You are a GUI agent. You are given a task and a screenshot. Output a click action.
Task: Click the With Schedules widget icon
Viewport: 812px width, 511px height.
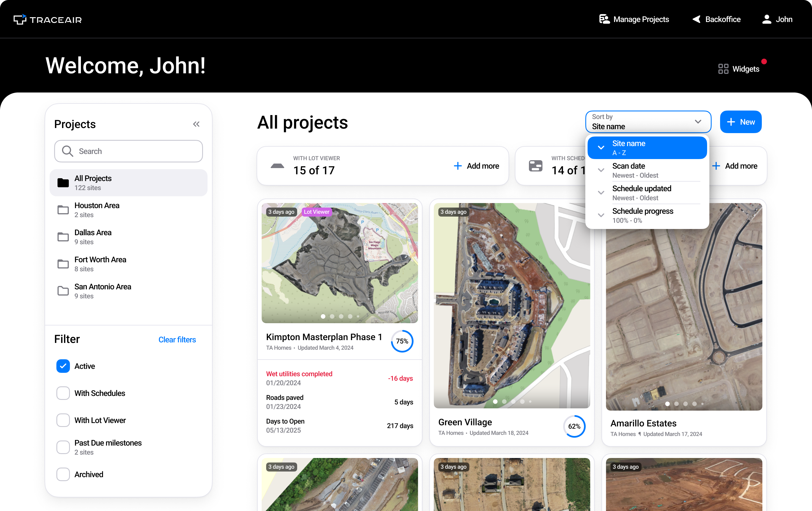(x=535, y=166)
